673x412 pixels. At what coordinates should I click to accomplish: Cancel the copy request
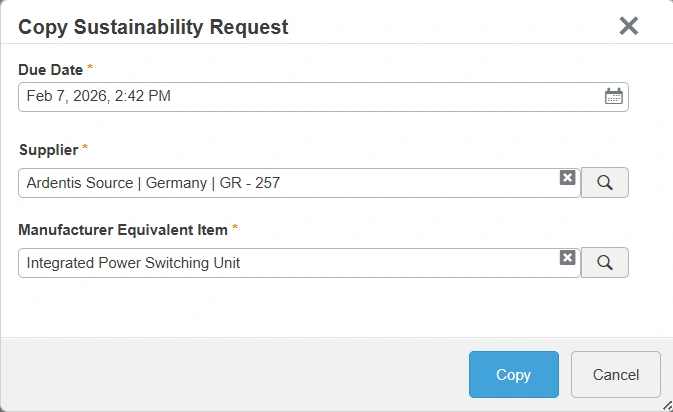[615, 375]
